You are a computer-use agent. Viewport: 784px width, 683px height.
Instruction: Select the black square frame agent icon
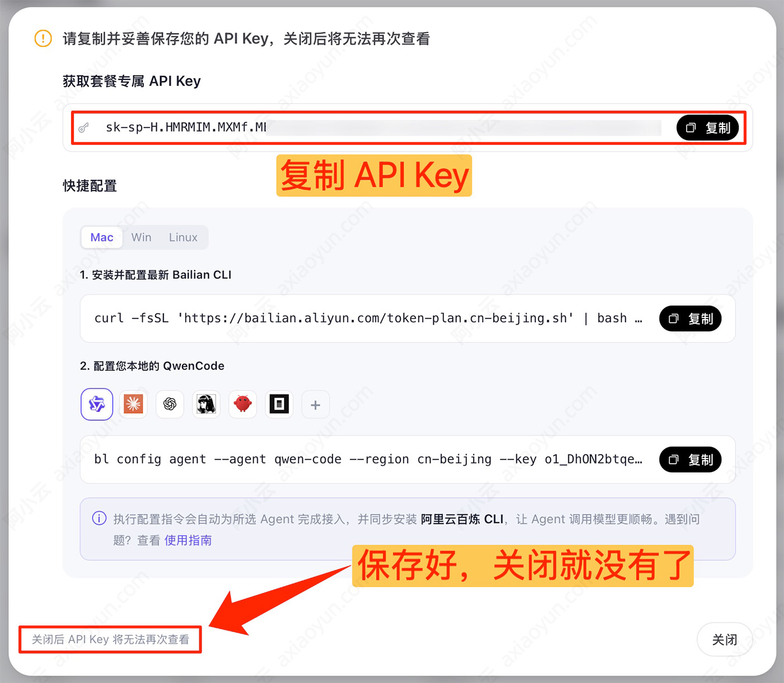(x=279, y=404)
